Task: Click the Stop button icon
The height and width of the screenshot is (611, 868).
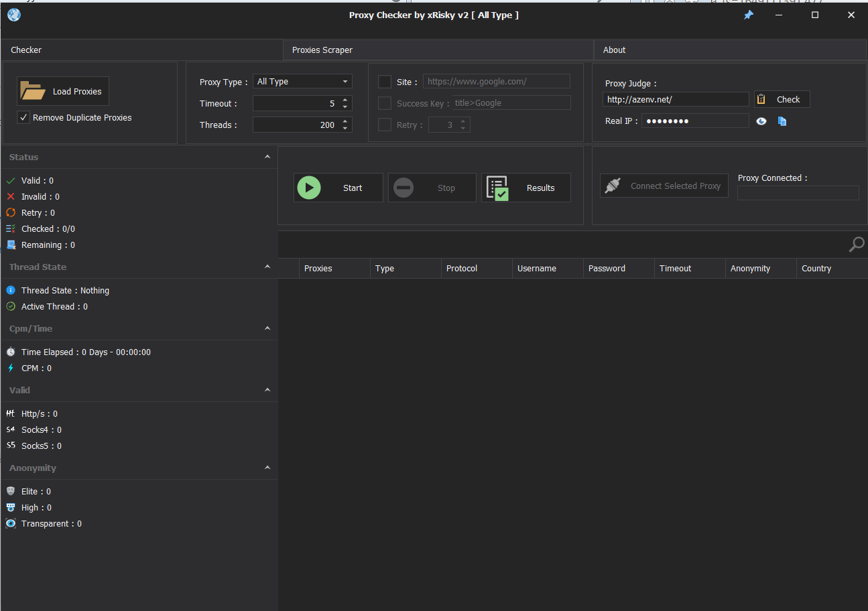Action: pyautogui.click(x=404, y=188)
